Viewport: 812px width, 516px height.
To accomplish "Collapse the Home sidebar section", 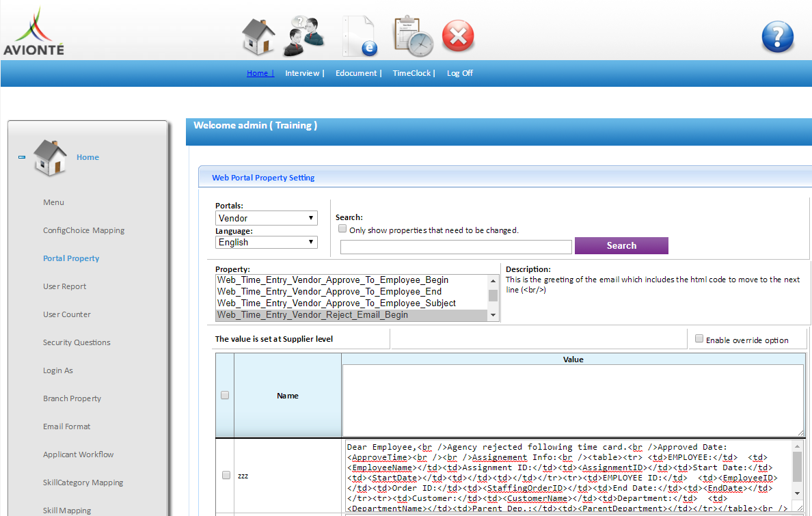I will 22,157.
